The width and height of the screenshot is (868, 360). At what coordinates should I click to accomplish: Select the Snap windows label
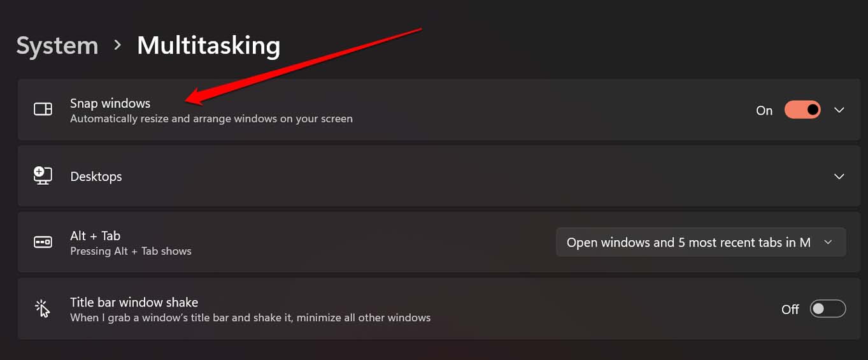click(x=110, y=103)
